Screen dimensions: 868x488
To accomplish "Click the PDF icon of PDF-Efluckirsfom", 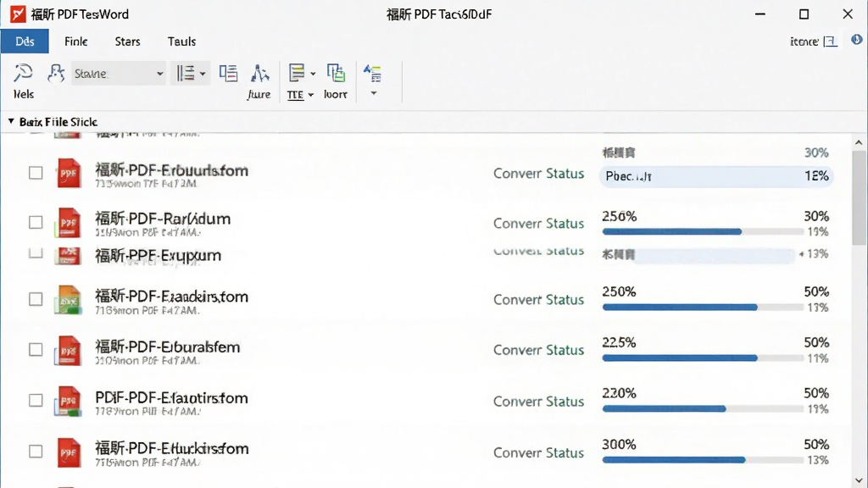I will (x=69, y=452).
